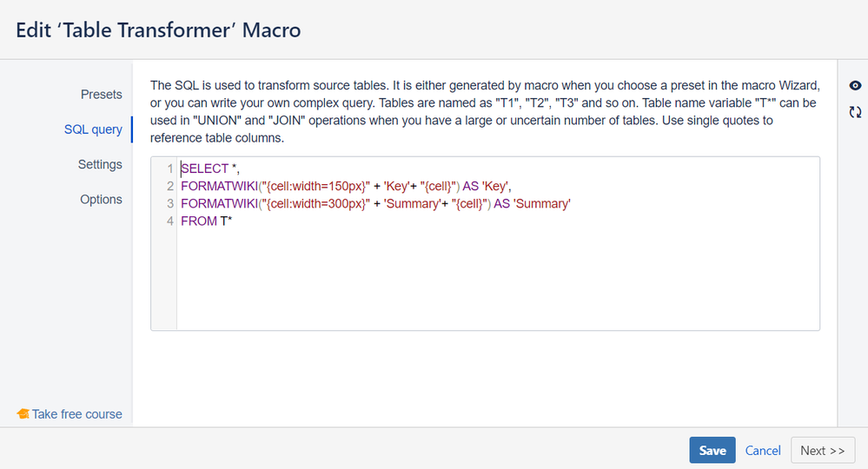This screenshot has width=868, height=469.
Task: Click the graduation cap course icon
Action: (23, 414)
